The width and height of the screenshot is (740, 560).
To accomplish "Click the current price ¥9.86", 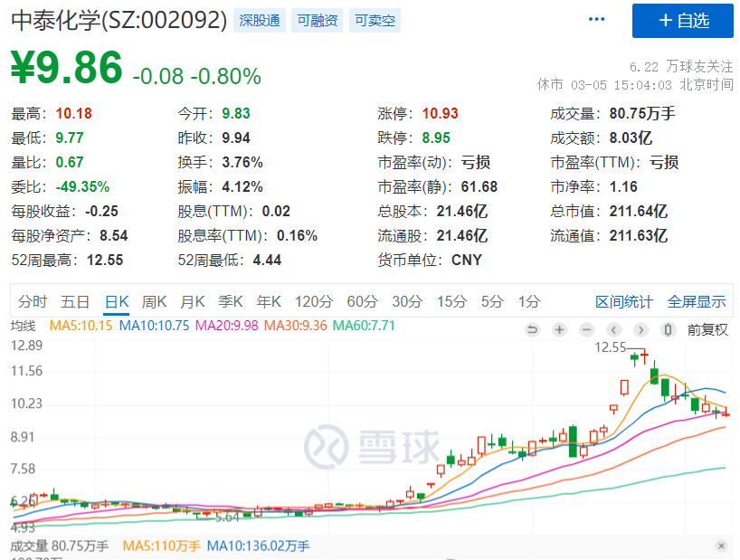I will coord(67,68).
